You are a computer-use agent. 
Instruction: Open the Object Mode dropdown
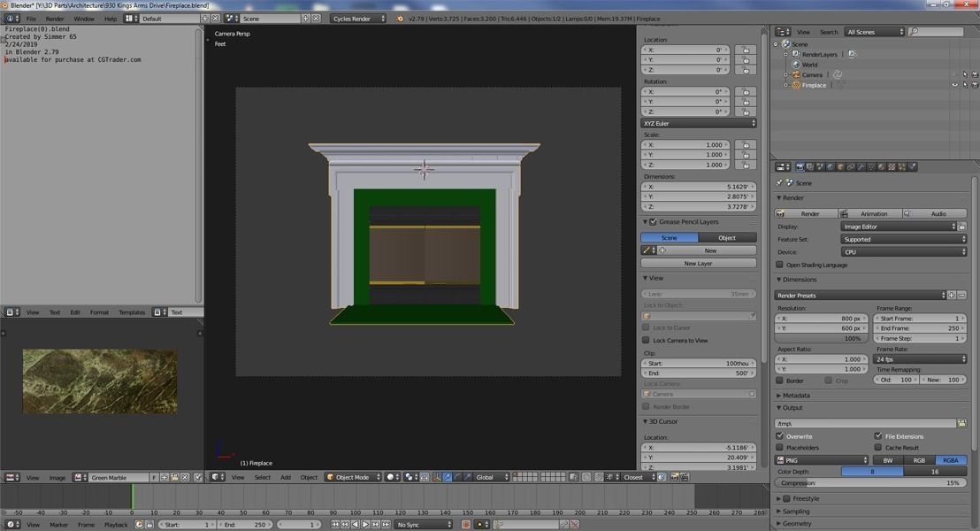coord(353,477)
